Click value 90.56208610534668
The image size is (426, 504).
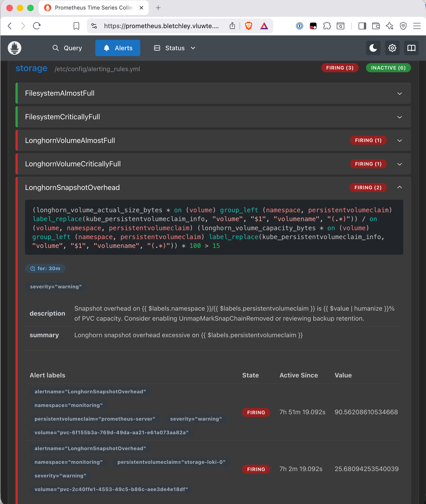tap(366, 412)
